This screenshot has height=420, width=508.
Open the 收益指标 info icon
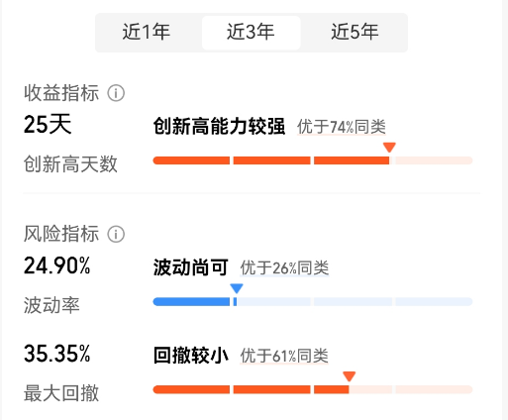tap(116, 93)
